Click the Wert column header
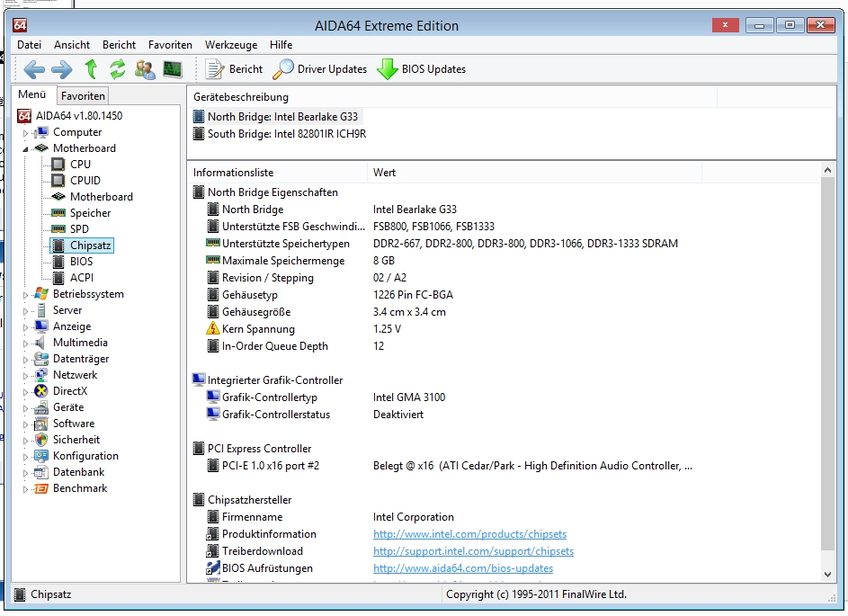Screen dimensions: 848x616 534,173
